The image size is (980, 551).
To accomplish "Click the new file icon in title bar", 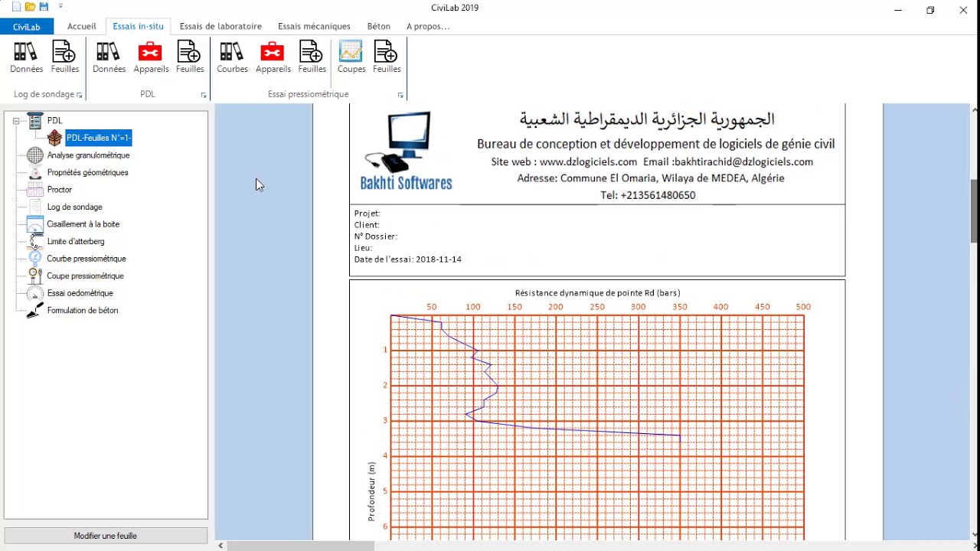I will point(16,8).
